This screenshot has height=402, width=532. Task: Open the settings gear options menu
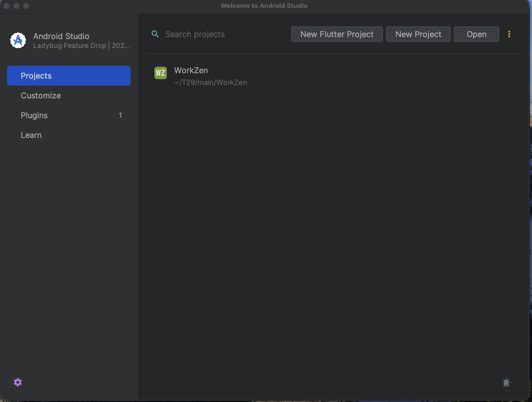18,382
